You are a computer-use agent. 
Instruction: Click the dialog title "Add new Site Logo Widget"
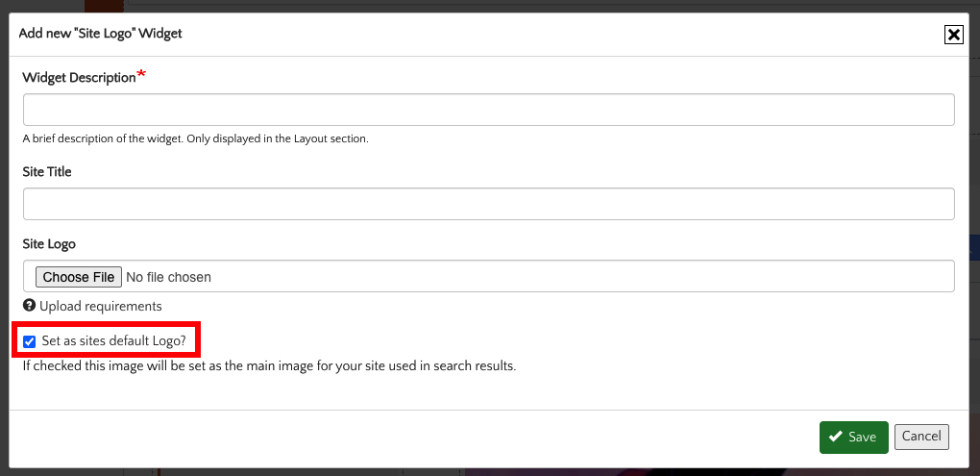click(x=101, y=34)
